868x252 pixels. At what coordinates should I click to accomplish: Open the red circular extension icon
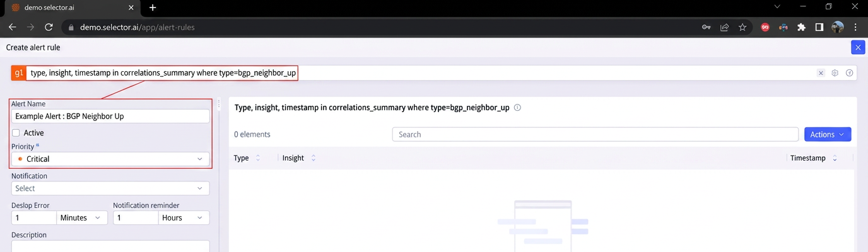pos(765,28)
